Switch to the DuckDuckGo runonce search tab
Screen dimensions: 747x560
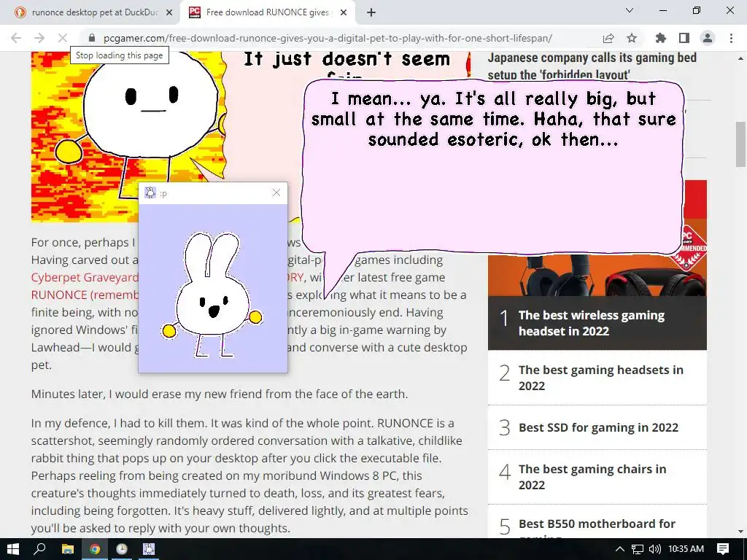(90, 13)
